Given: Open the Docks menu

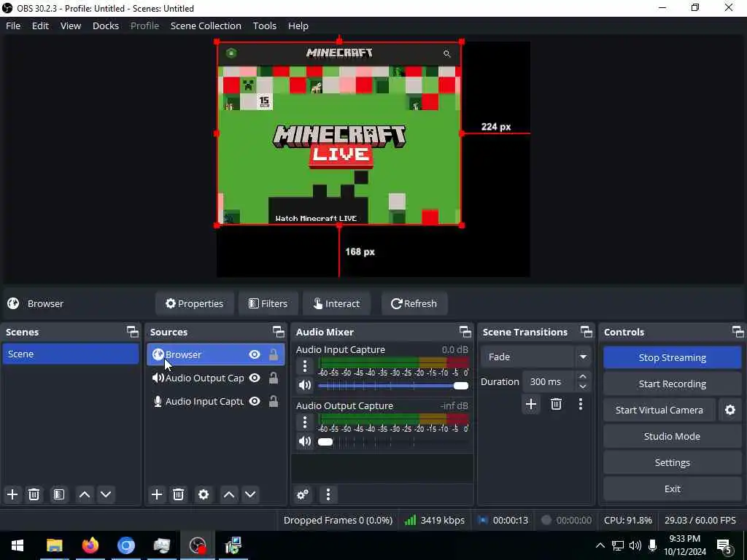Looking at the screenshot, I should click(106, 26).
